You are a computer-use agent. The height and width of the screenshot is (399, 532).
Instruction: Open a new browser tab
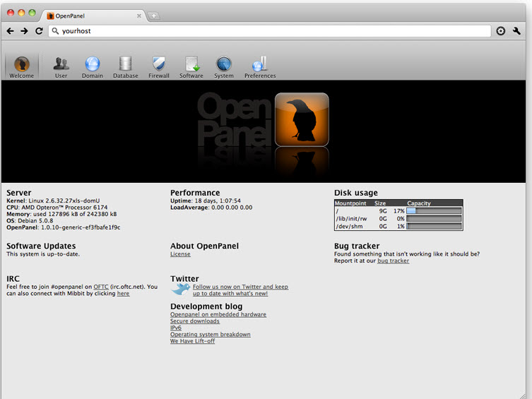tap(154, 16)
